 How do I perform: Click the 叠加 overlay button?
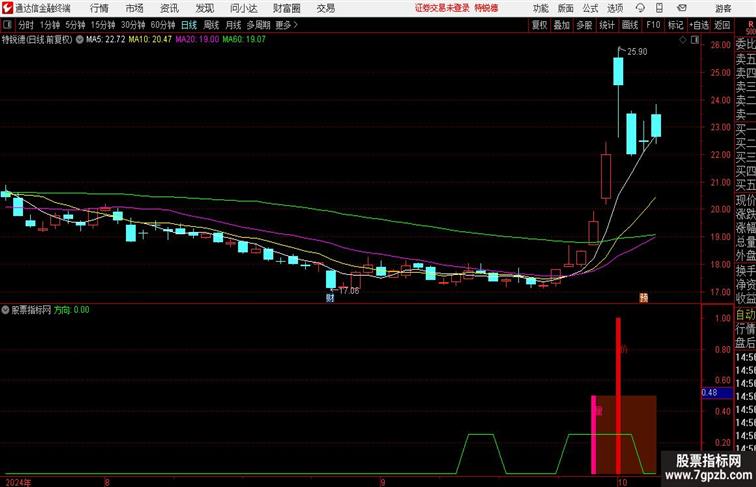tap(562, 25)
